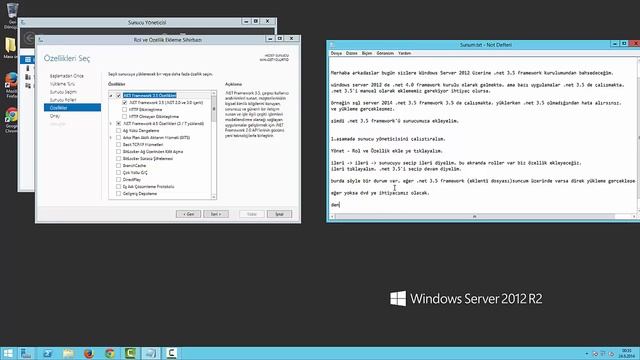Select the Local Server icon in Server Manager sidebar
The height and width of the screenshot is (360, 640).
click(x=28, y=68)
